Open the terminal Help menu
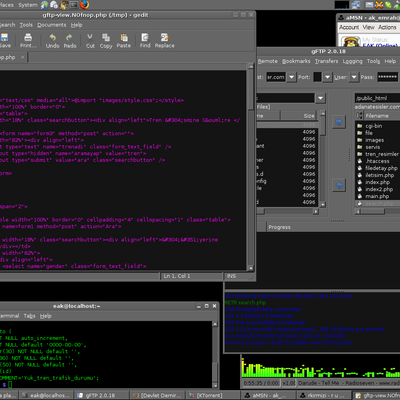 [46, 316]
